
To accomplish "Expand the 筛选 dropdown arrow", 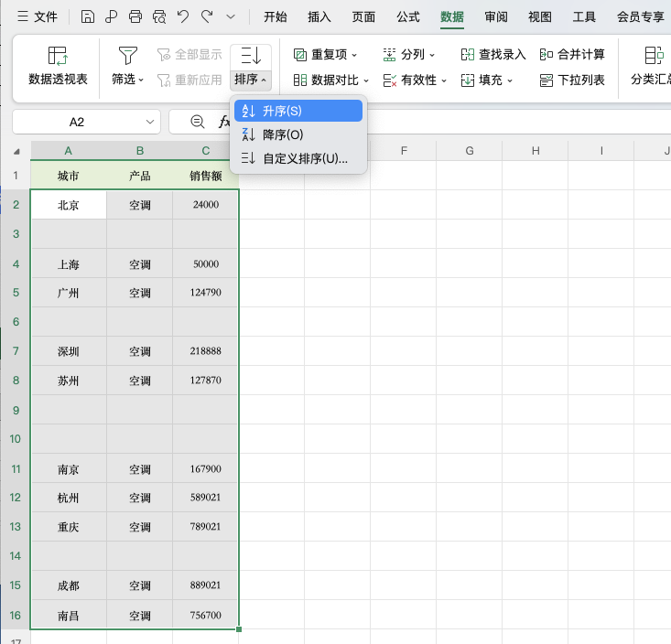I will 141,80.
